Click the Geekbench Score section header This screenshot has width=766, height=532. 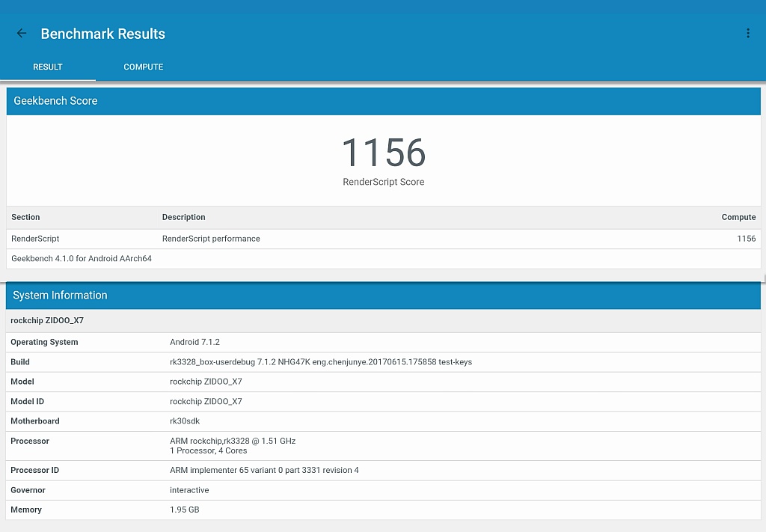pos(384,101)
